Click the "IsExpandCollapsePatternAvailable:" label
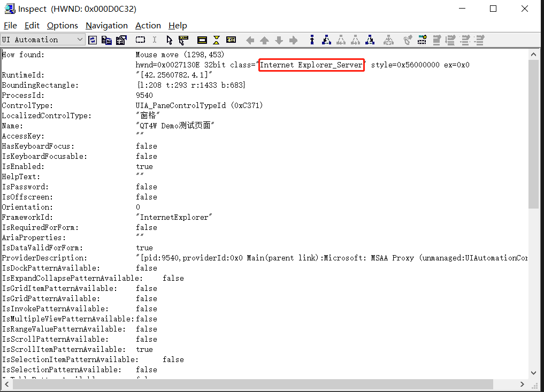Viewport: 544px width, 392px height. pos(72,278)
